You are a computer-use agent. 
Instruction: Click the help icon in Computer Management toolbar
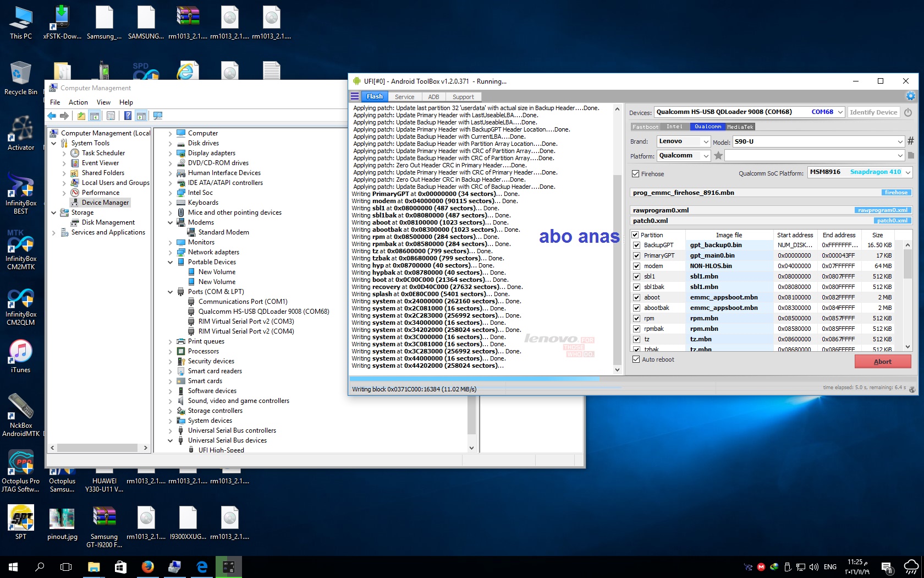click(x=128, y=116)
